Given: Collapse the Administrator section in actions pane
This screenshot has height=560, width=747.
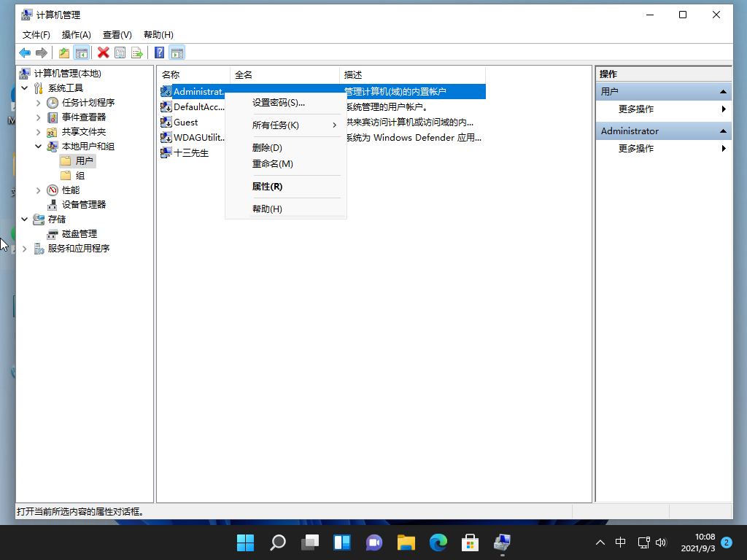Looking at the screenshot, I should [723, 131].
